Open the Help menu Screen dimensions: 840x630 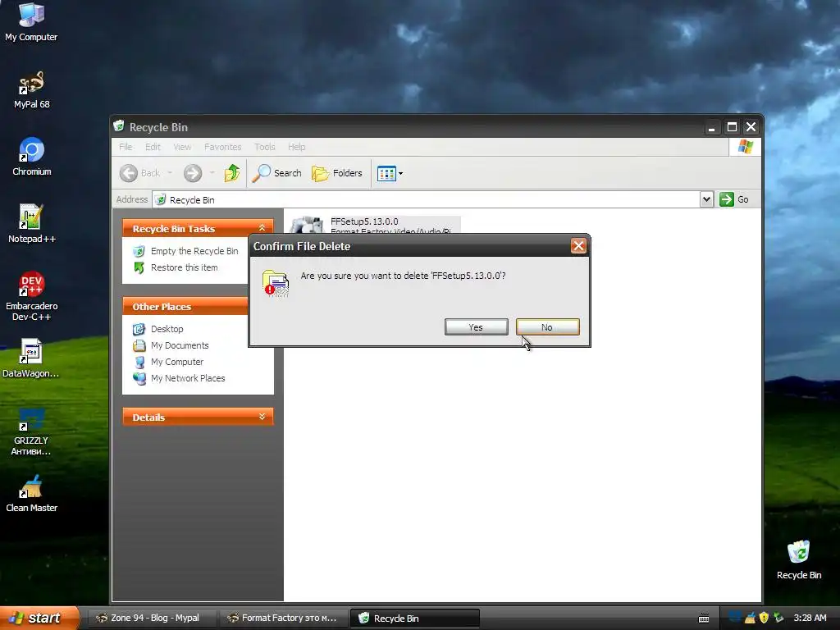coord(296,147)
